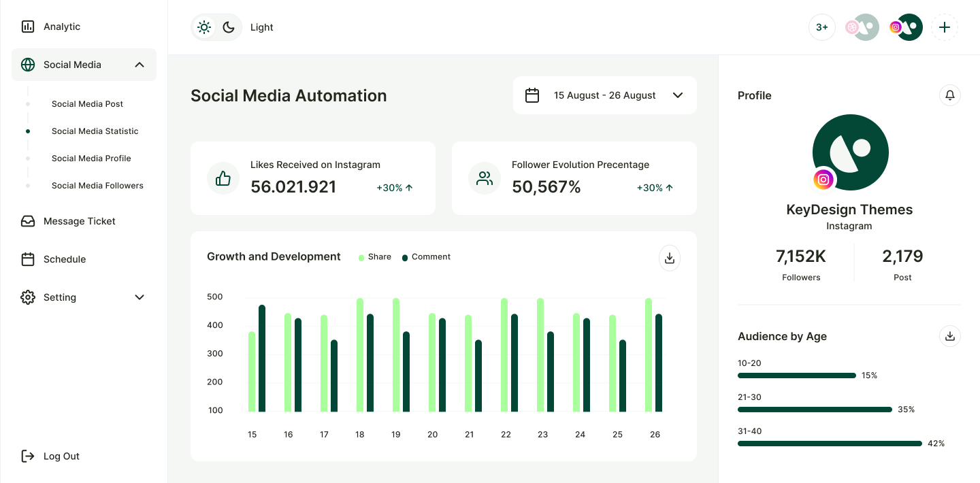The height and width of the screenshot is (483, 980).
Task: Click the Follower Evolution people icon
Action: (x=485, y=178)
